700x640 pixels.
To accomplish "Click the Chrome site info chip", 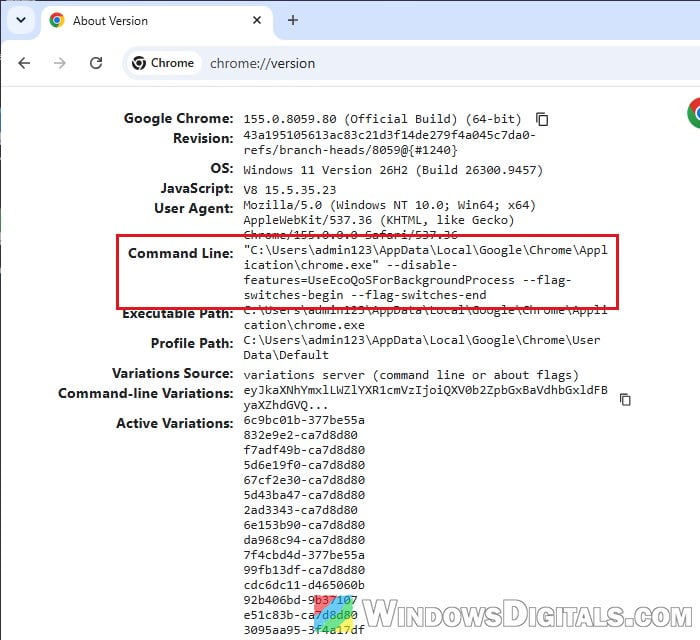I will (x=163, y=63).
